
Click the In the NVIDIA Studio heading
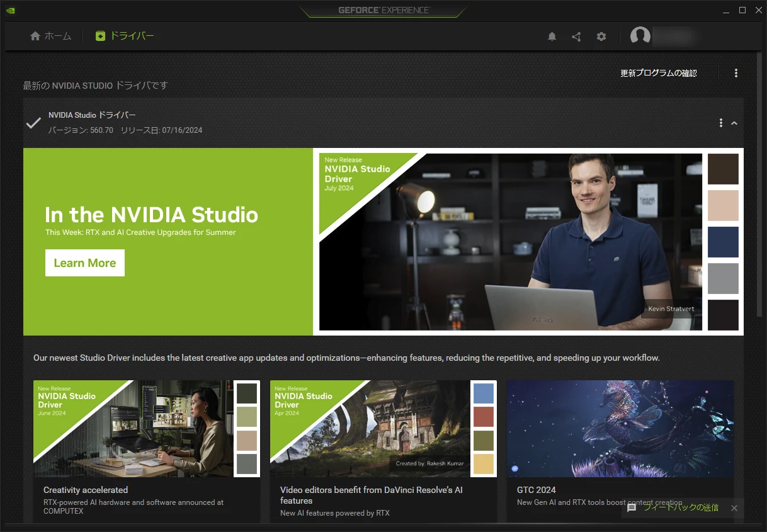click(152, 215)
